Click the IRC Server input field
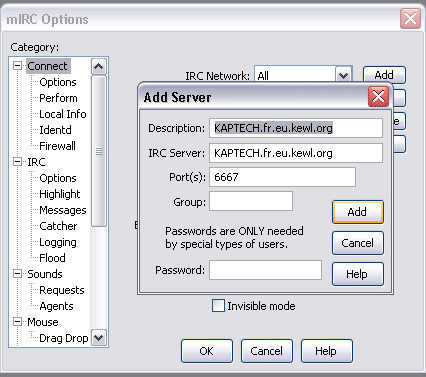 click(x=296, y=153)
